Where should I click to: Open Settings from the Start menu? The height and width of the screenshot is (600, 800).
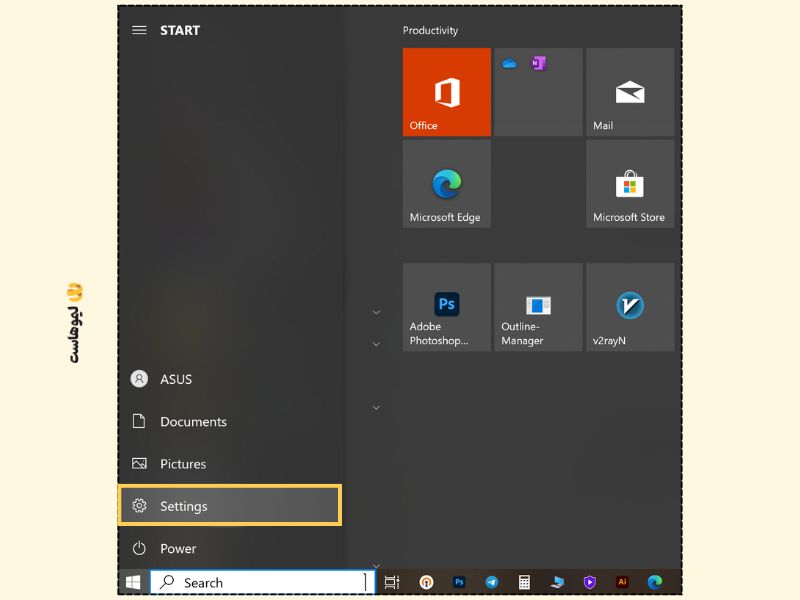[230, 506]
